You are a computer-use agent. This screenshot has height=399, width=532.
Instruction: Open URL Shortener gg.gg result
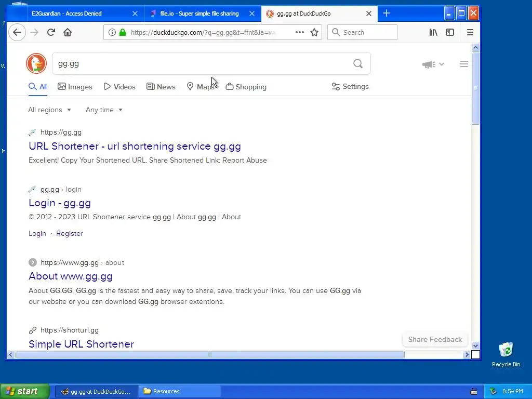135,146
